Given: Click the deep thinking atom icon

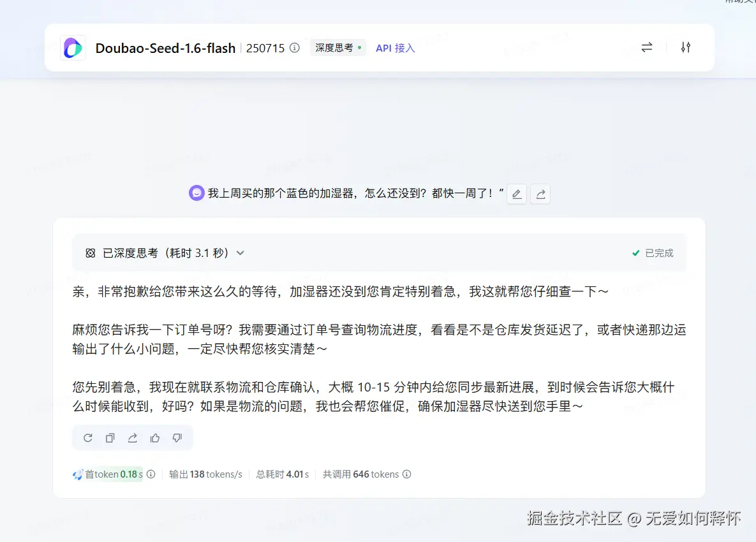Looking at the screenshot, I should [x=90, y=253].
